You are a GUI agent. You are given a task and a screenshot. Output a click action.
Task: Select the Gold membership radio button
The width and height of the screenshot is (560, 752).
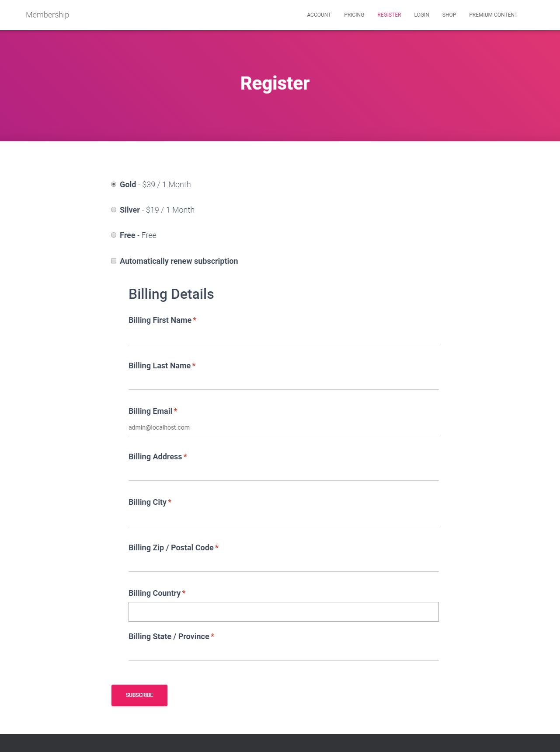point(114,184)
